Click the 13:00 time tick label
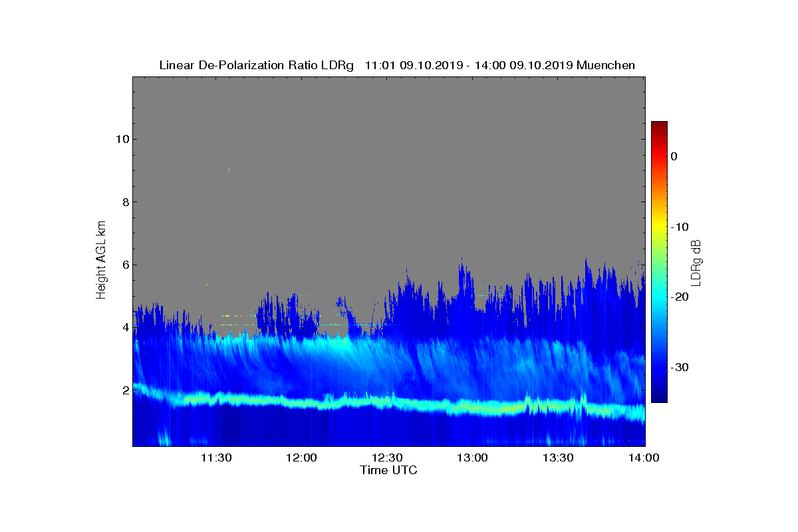This screenshot has height=532, width=798. (472, 458)
